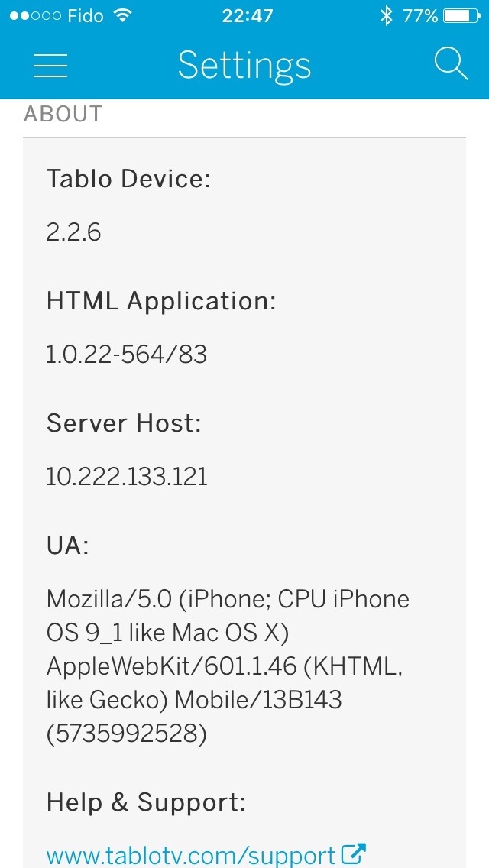Tap the UA label

pyautogui.click(x=67, y=546)
